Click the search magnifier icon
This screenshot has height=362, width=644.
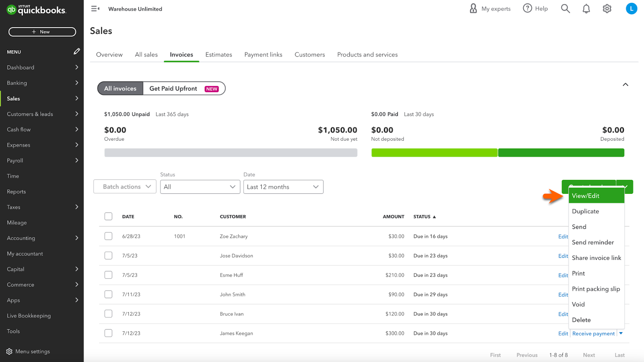tap(565, 8)
